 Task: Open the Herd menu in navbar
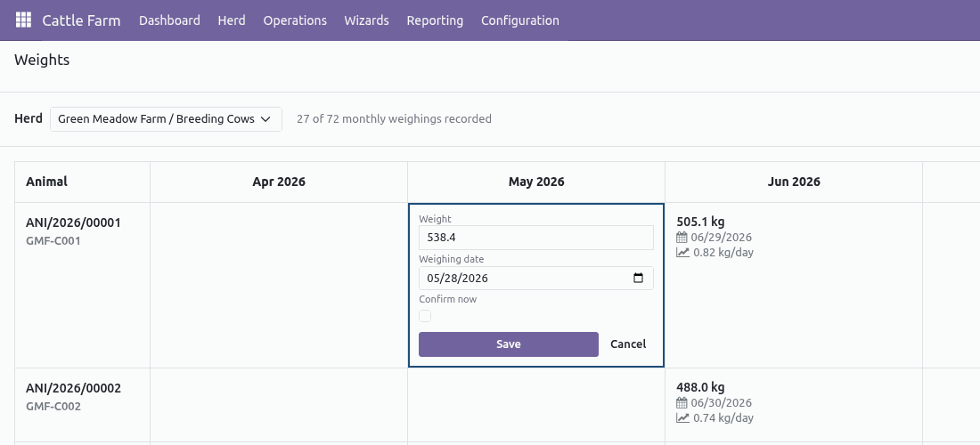coord(232,20)
